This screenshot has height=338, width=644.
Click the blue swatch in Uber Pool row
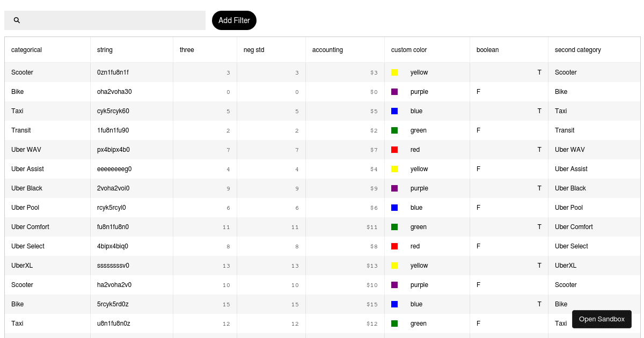(394, 208)
